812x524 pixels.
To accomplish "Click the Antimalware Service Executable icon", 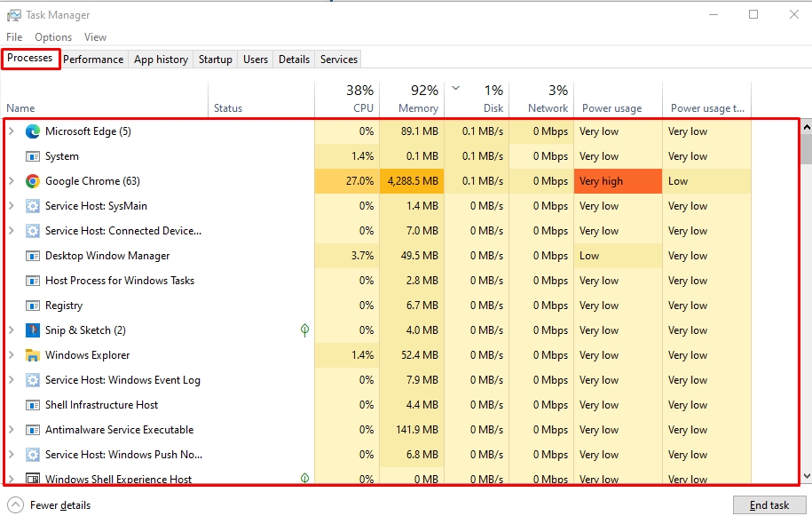I will 33,430.
